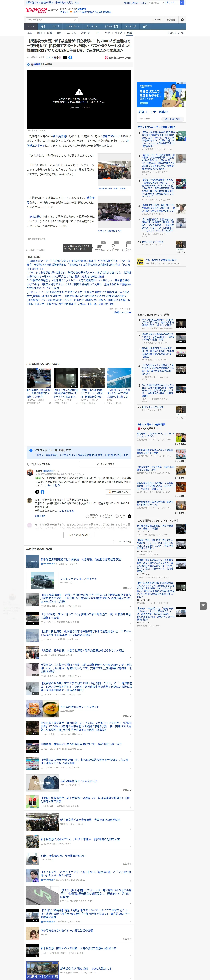
Task: Click the 北海道ニュースUHB source logo
Action: pyautogui.click(x=118, y=58)
